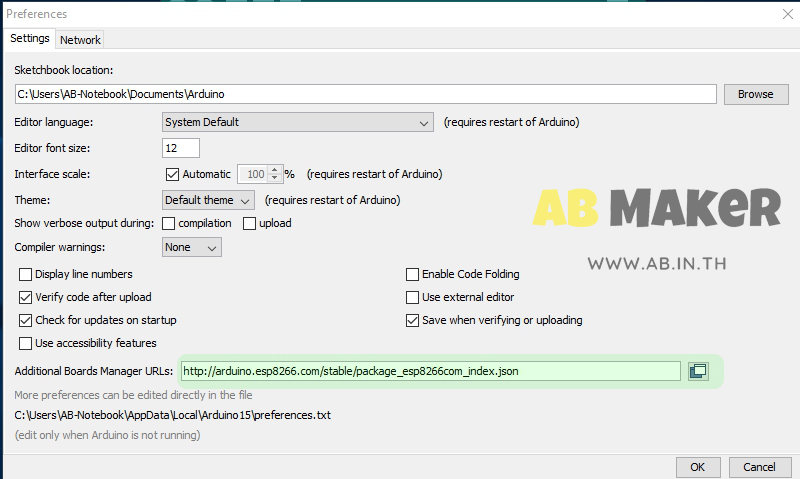
Task: Open the Compiler warnings dropdown
Action: click(191, 247)
